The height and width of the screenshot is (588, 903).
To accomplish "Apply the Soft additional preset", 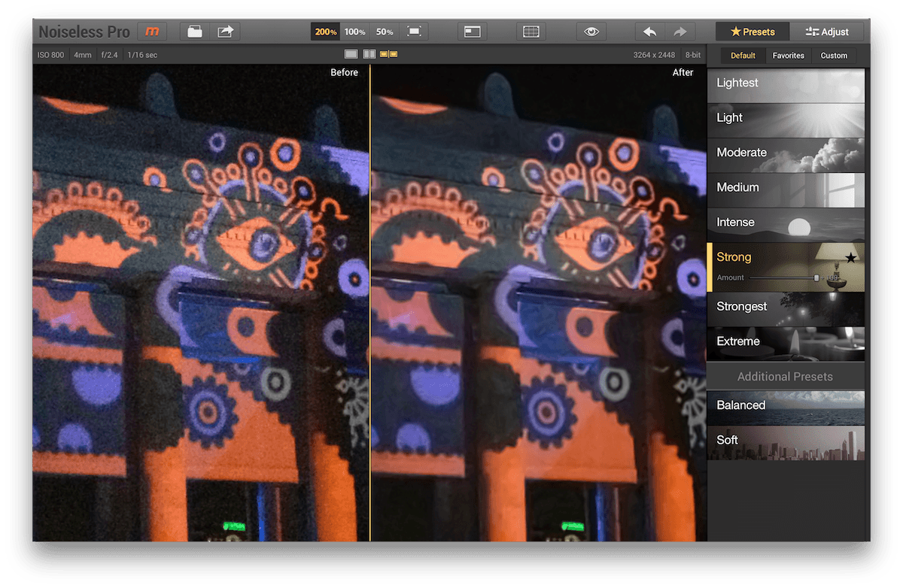I will click(x=786, y=441).
